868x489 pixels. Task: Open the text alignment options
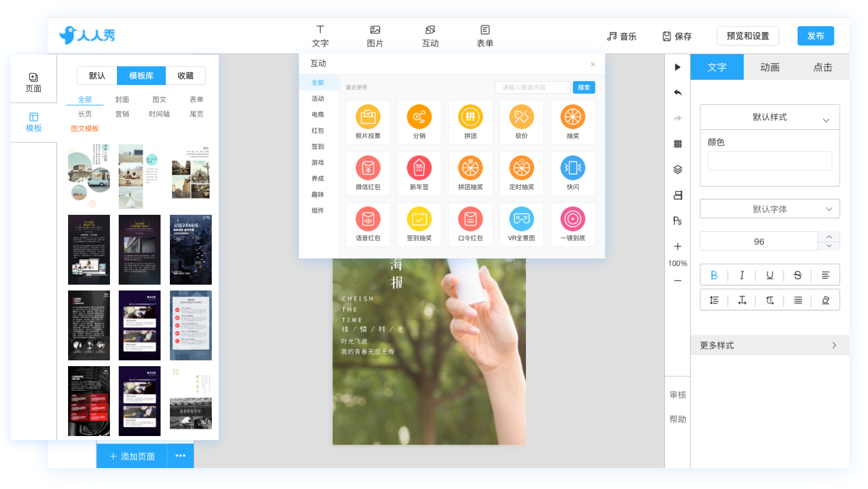pos(826,275)
